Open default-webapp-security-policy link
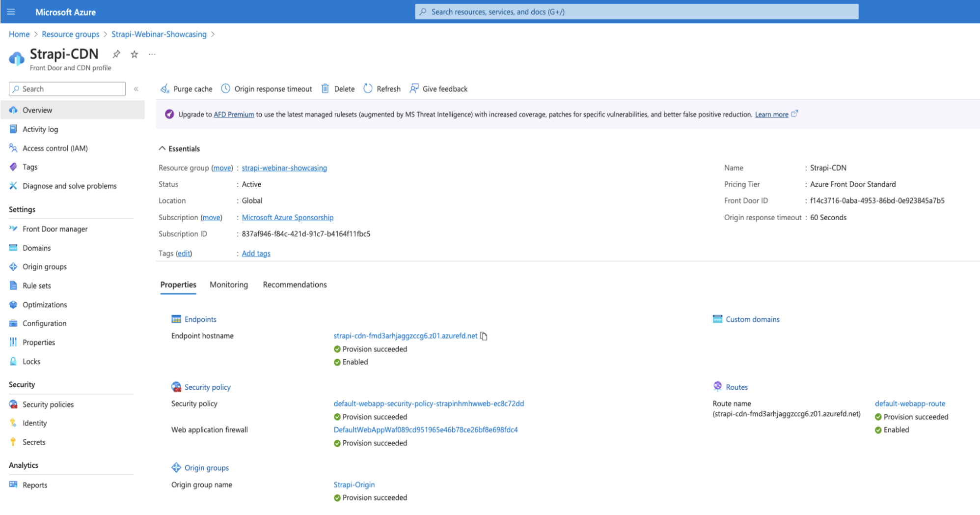This screenshot has width=980, height=515. [429, 404]
